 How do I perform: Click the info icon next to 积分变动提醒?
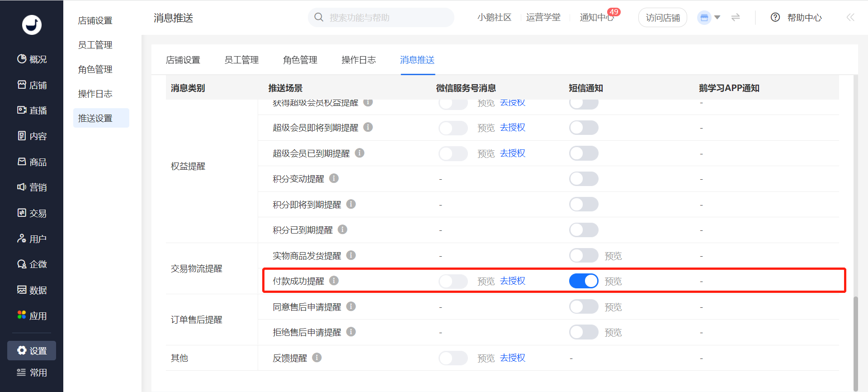pyautogui.click(x=334, y=178)
